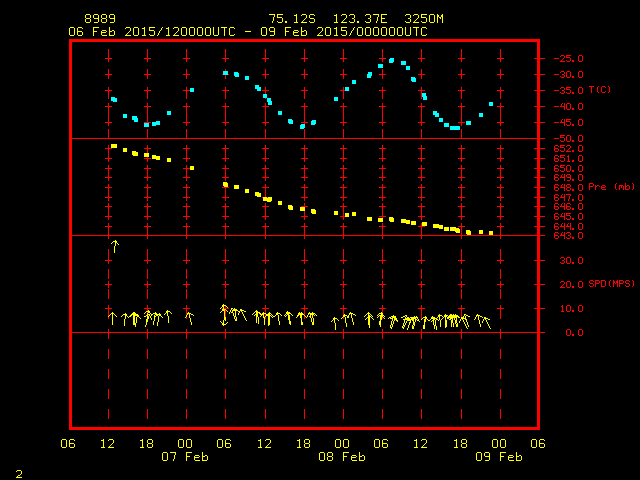Image resolution: width=640 pixels, height=480 pixels.
Task: Click the 07 Feb date label
Action: pos(185,457)
